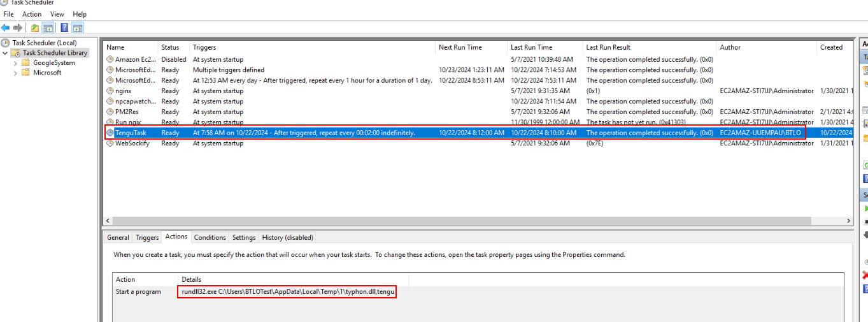Toggle the Show/Hide Action Pane icon
The height and width of the screenshot is (322, 868).
pyautogui.click(x=78, y=27)
